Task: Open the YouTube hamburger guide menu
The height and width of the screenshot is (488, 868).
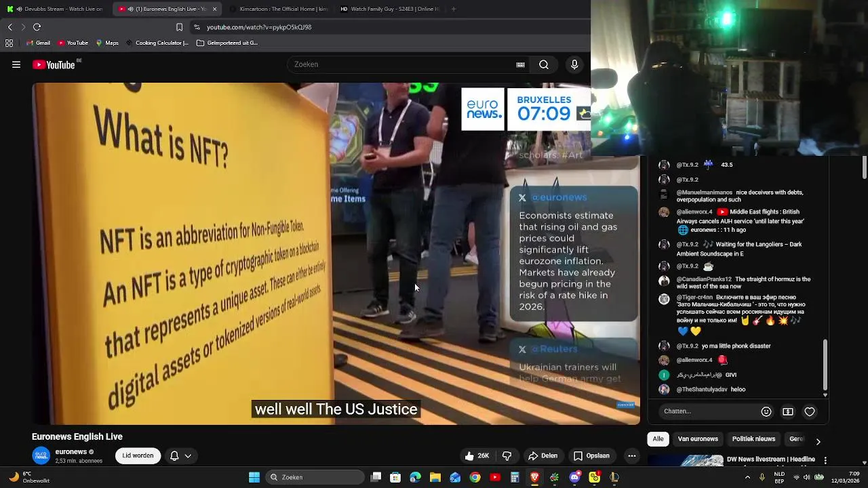Action: pos(16,64)
